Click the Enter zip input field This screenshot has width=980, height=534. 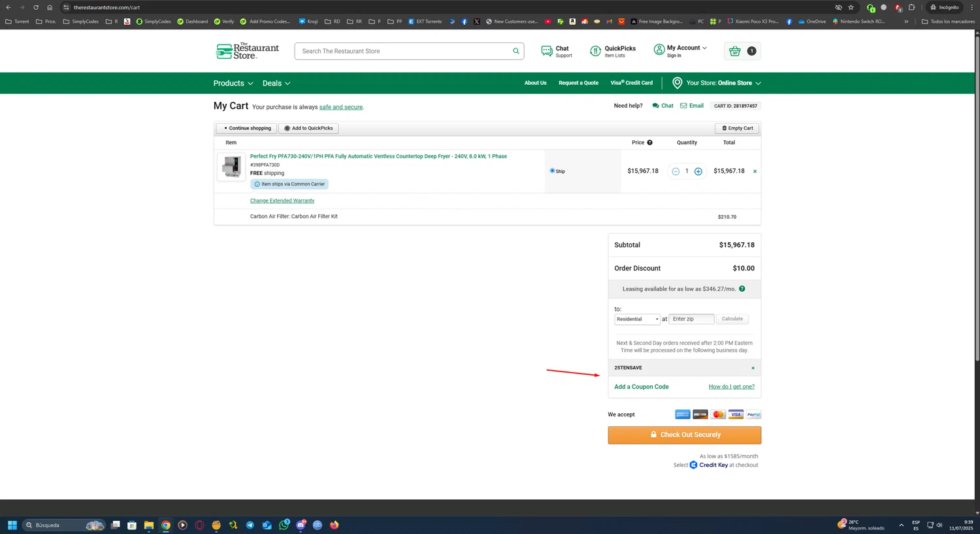tap(691, 319)
